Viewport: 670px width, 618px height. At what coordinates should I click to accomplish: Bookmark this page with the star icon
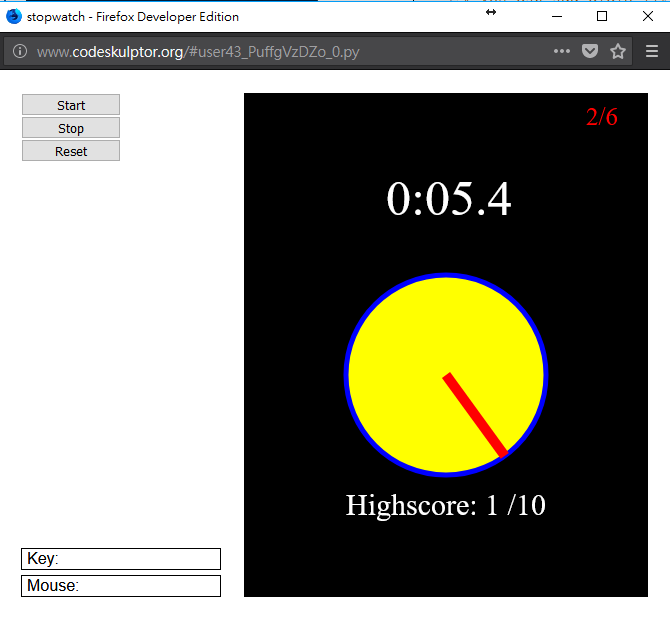(x=618, y=52)
